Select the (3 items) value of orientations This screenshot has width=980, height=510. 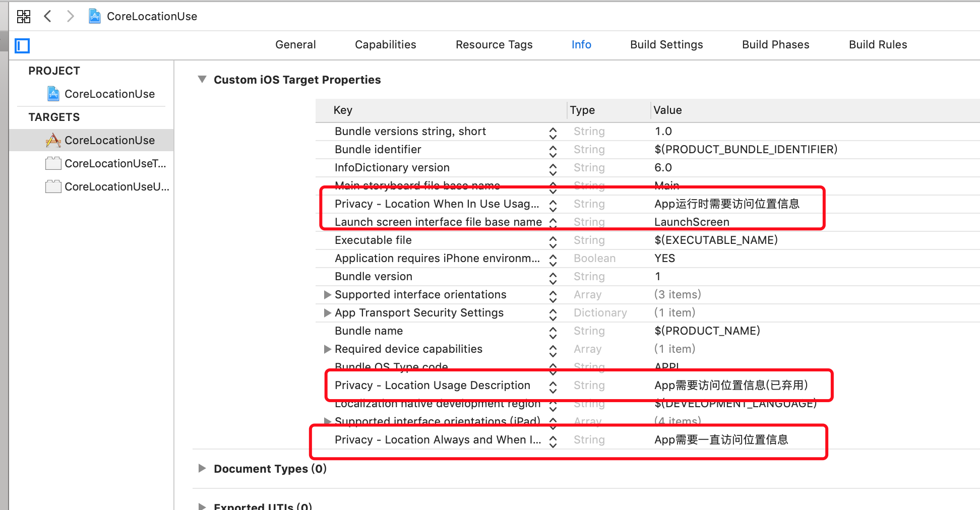pos(678,294)
